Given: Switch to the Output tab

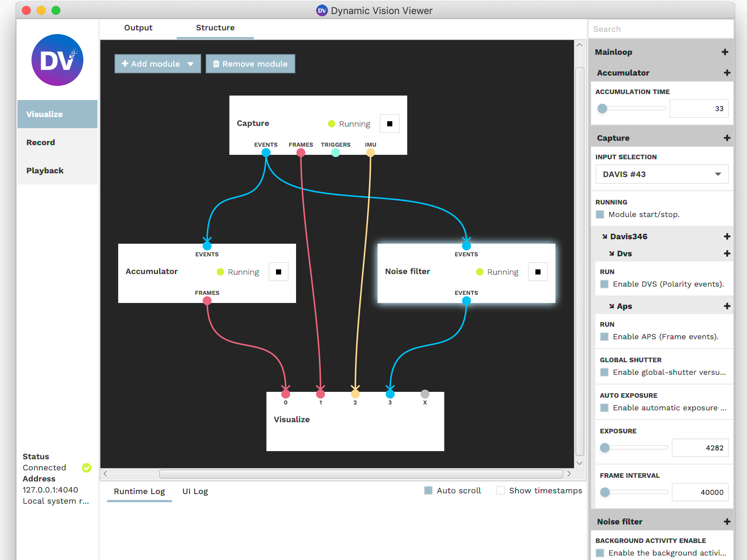Looking at the screenshot, I should [138, 28].
